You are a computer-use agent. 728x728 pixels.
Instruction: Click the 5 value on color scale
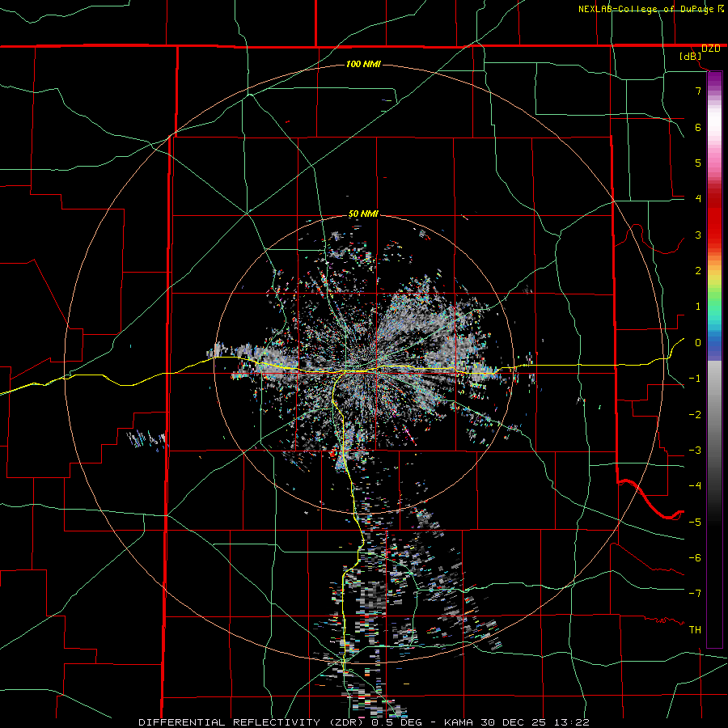click(x=698, y=163)
